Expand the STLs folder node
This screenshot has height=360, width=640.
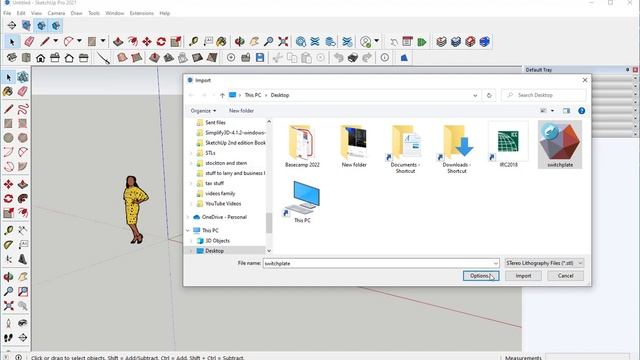pos(191,153)
